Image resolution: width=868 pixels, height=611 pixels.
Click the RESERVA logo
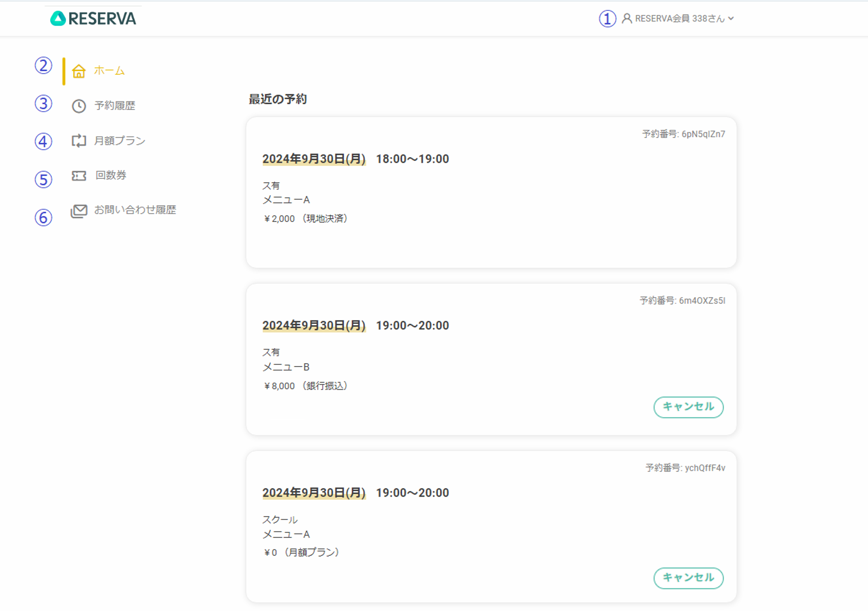click(93, 18)
